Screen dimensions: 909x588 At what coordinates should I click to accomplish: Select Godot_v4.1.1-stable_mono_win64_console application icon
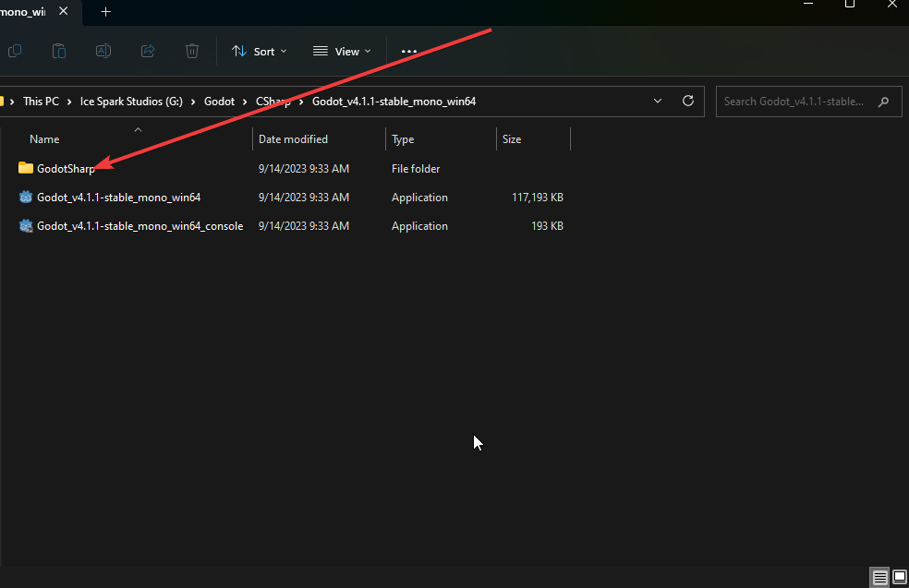26,225
